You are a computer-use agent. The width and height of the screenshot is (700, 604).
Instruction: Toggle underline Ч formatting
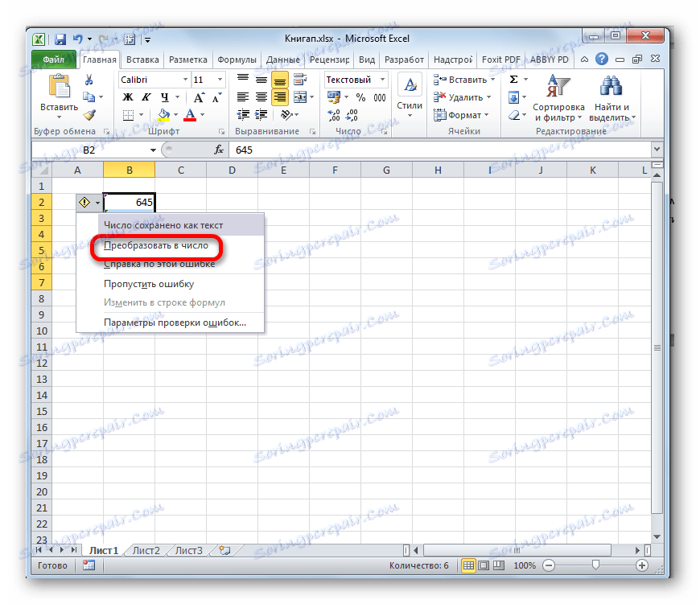(165, 97)
